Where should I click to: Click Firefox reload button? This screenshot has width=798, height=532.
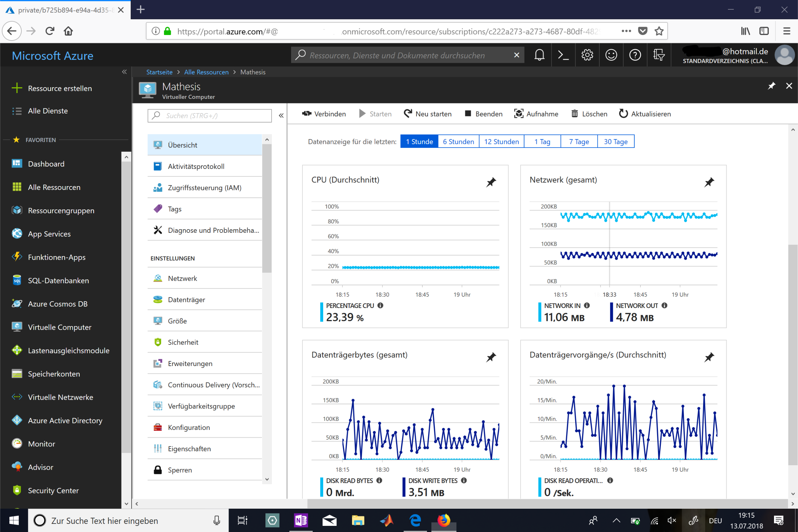pyautogui.click(x=50, y=31)
